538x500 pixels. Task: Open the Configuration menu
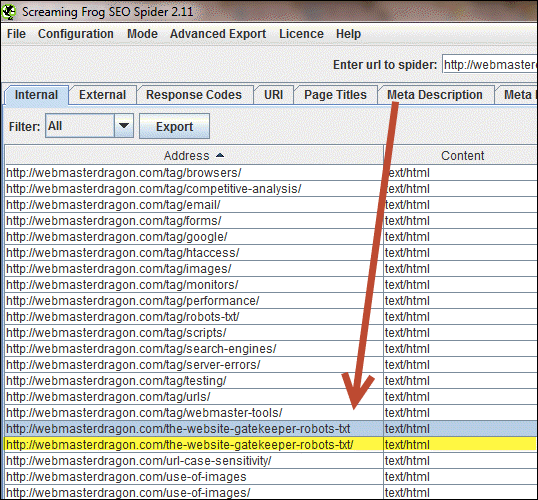(x=75, y=34)
